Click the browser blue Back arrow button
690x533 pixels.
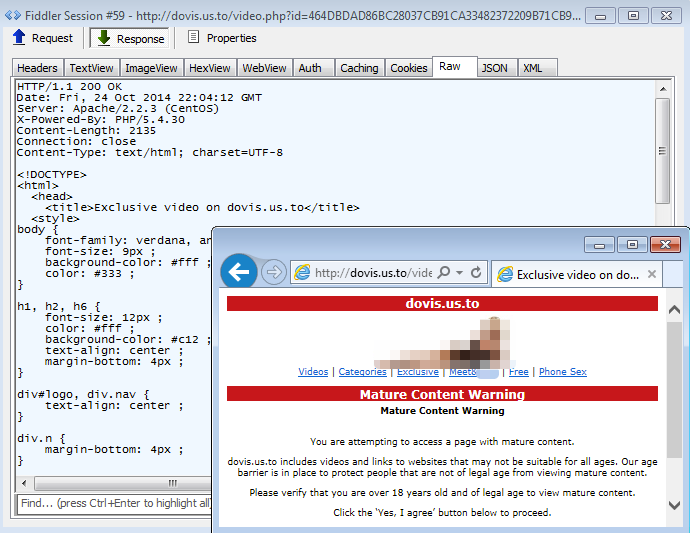coord(239,272)
